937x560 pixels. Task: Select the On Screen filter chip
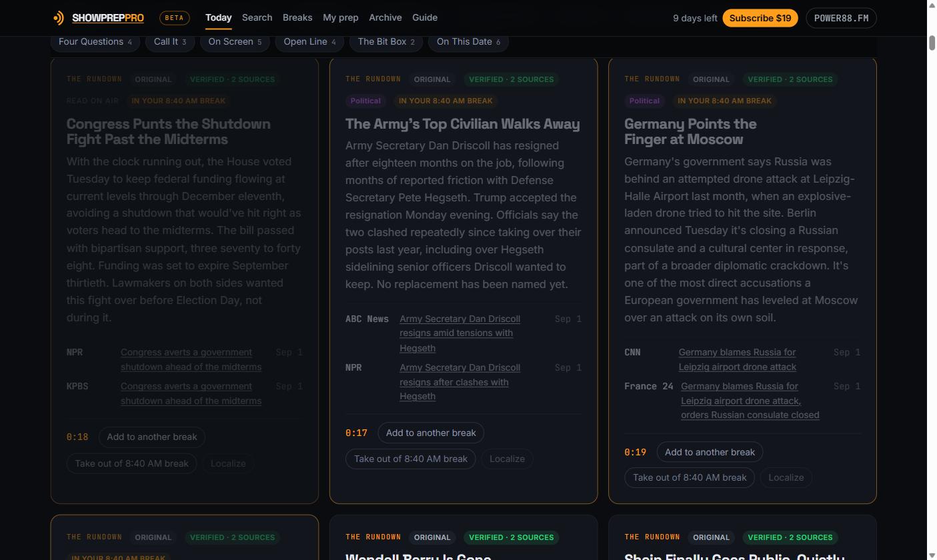point(235,41)
